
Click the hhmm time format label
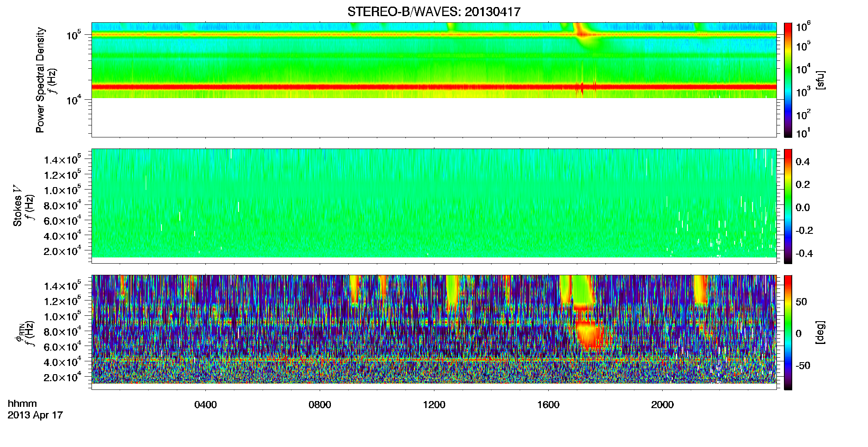pyautogui.click(x=22, y=404)
